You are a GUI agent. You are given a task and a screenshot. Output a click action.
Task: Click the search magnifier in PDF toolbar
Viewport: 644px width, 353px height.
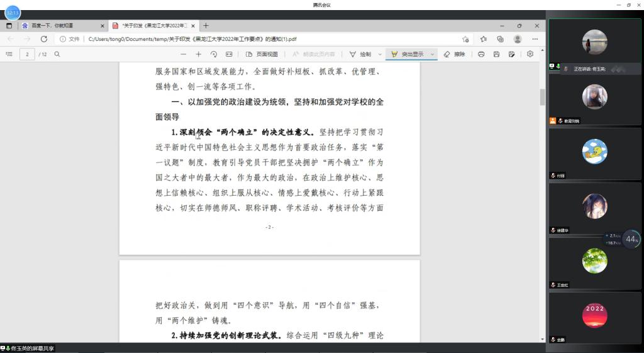pos(57,54)
